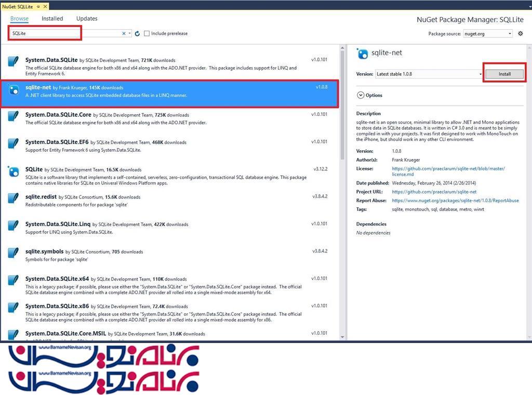
Task: Expand the Options section
Action: [361, 95]
